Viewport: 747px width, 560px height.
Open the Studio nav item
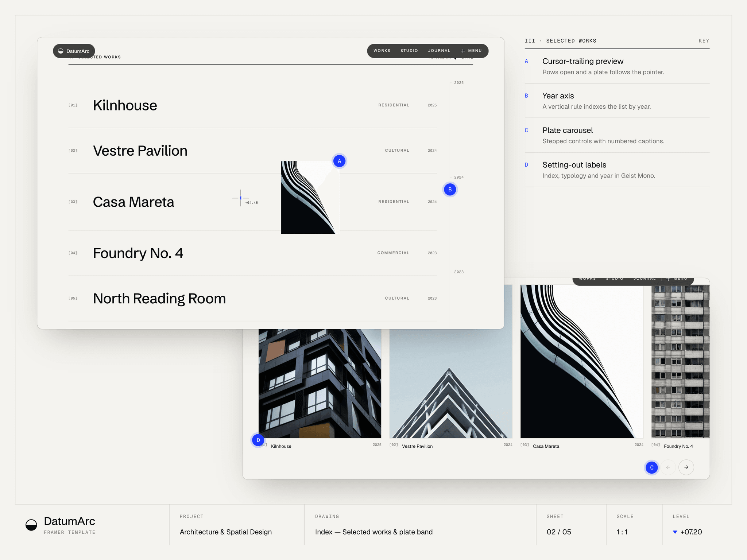(x=409, y=51)
